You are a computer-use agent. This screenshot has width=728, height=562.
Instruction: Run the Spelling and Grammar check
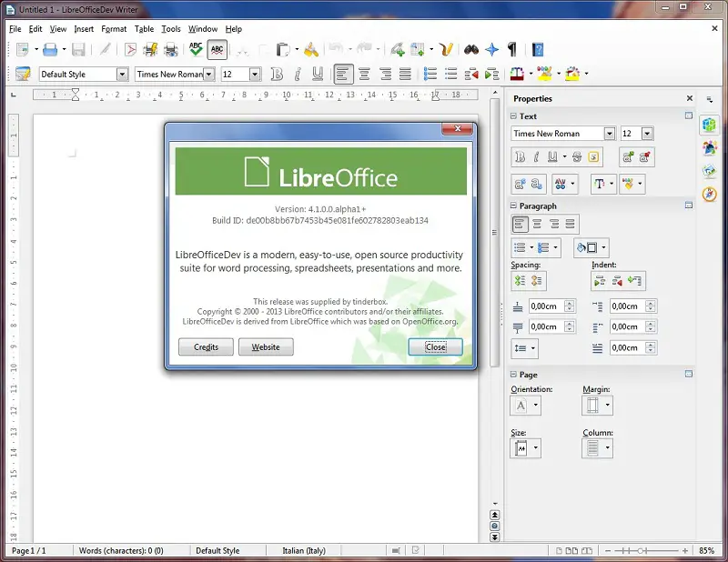[196, 49]
